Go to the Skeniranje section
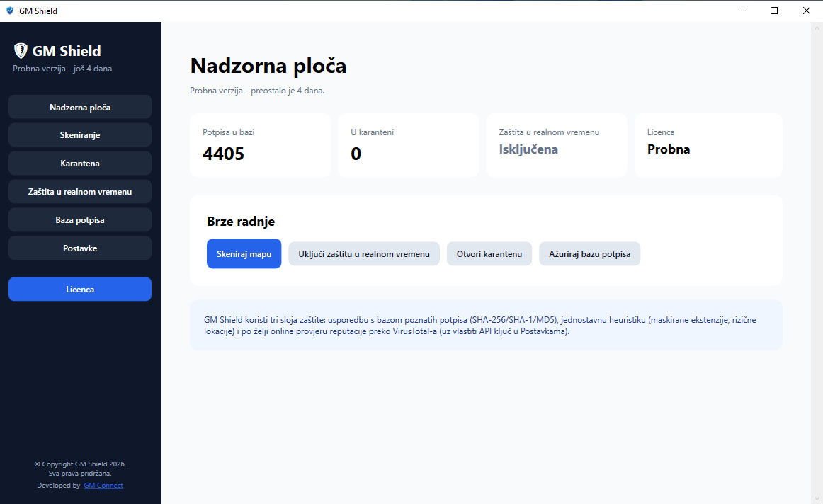 click(x=80, y=134)
